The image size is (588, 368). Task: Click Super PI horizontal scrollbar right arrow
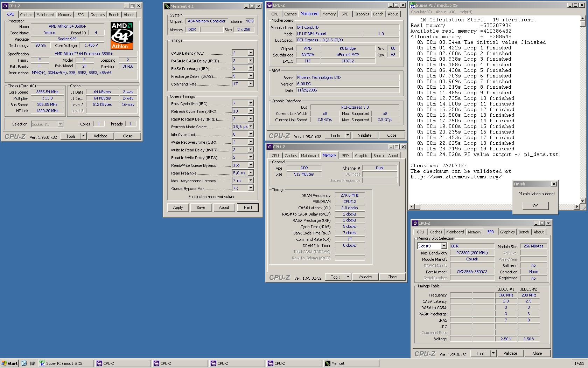click(x=577, y=207)
